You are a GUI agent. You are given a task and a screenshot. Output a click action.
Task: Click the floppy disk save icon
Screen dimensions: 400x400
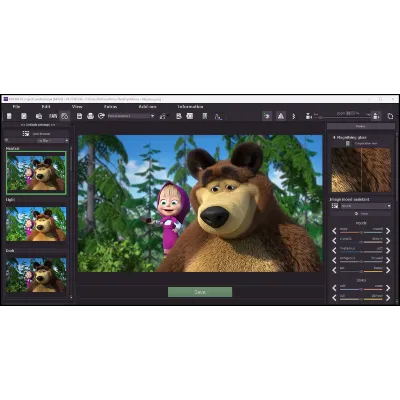click(x=79, y=116)
